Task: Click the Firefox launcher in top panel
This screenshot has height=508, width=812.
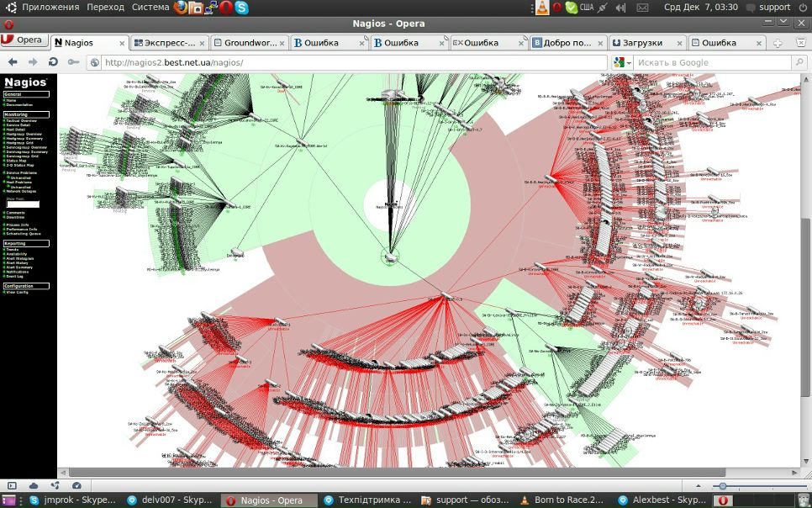Action: click(181, 8)
